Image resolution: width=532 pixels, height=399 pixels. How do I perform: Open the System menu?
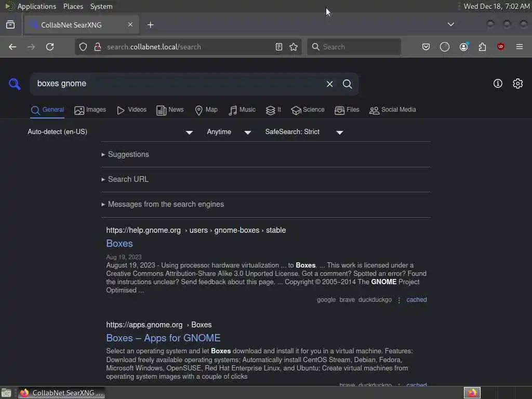[101, 6]
